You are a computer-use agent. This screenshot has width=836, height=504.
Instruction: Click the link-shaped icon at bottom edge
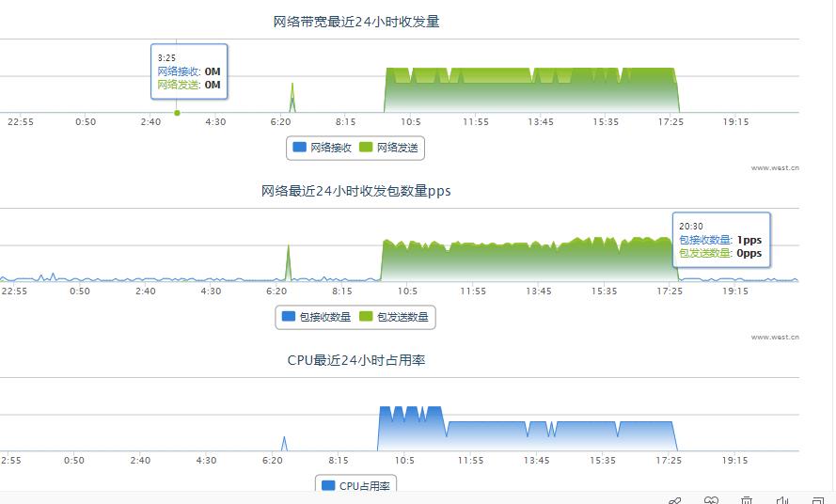pos(674,500)
